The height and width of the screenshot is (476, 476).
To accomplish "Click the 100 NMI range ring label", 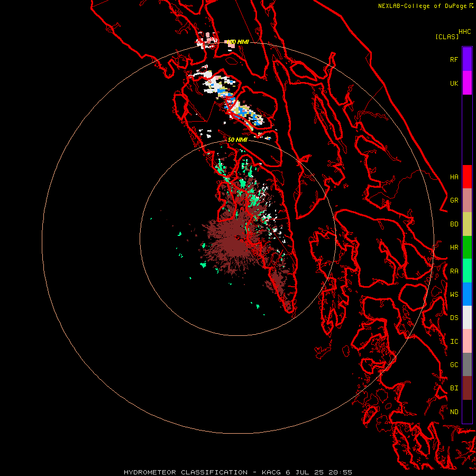I will pyautogui.click(x=237, y=42).
